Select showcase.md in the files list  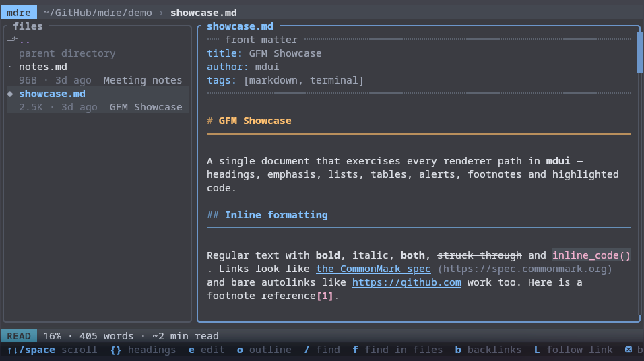(x=98, y=100)
